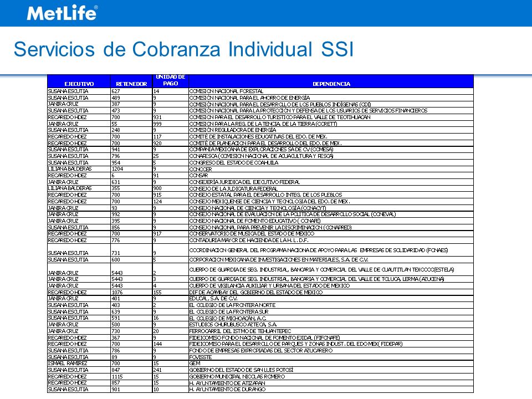Viewport: 532px width, 399px height.
Task: Select the slide title Servicios de Cobranza Individual SSI
Action: click(x=183, y=49)
